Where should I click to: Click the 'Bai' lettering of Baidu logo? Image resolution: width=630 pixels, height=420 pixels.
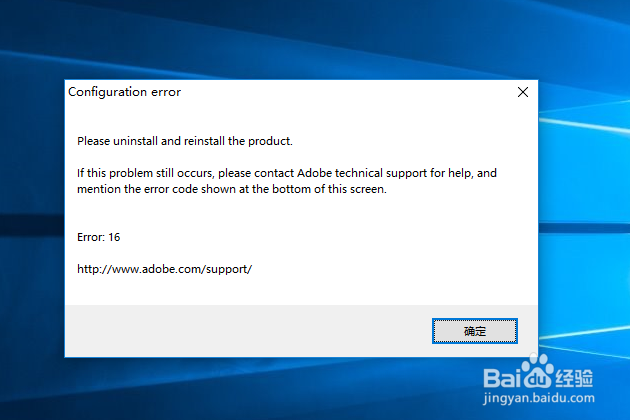click(x=502, y=378)
